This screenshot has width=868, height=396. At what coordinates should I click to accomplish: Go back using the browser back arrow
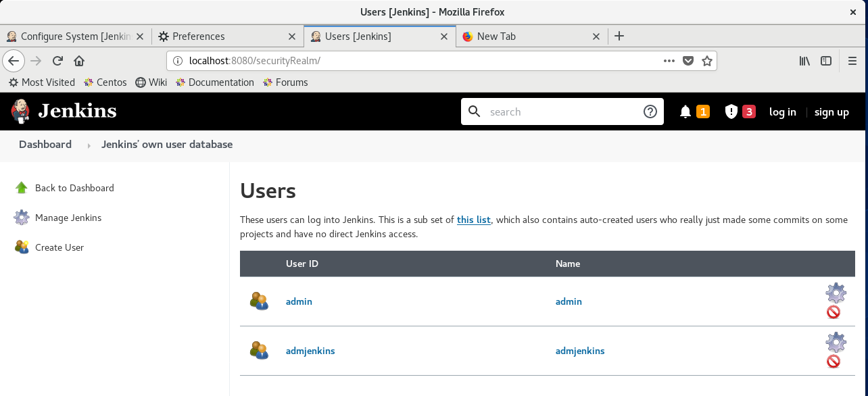click(14, 61)
